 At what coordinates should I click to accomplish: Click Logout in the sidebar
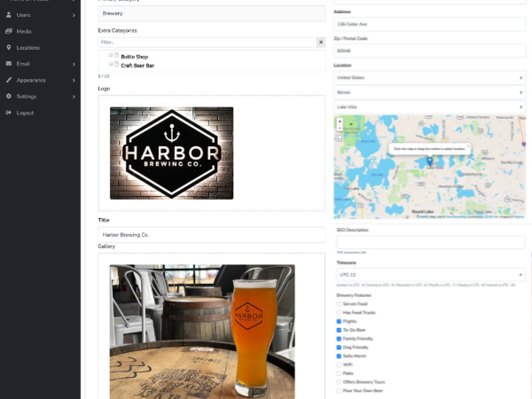click(x=25, y=113)
